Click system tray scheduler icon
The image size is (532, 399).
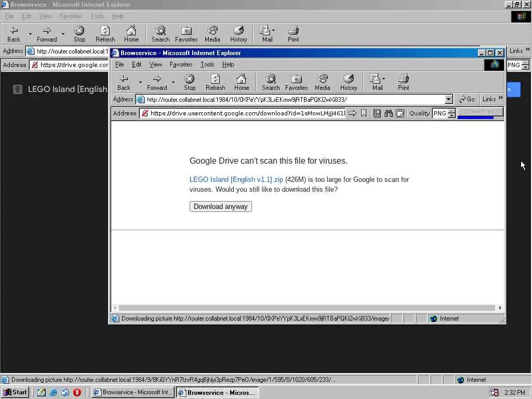point(495,393)
